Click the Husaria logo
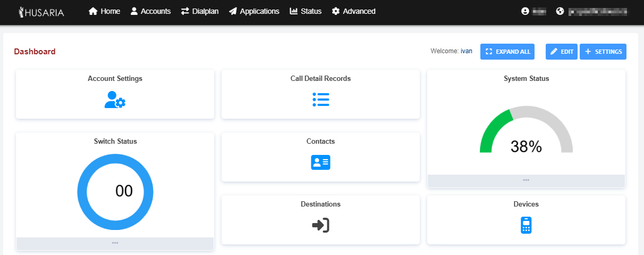This screenshot has width=644, height=255. [41, 11]
